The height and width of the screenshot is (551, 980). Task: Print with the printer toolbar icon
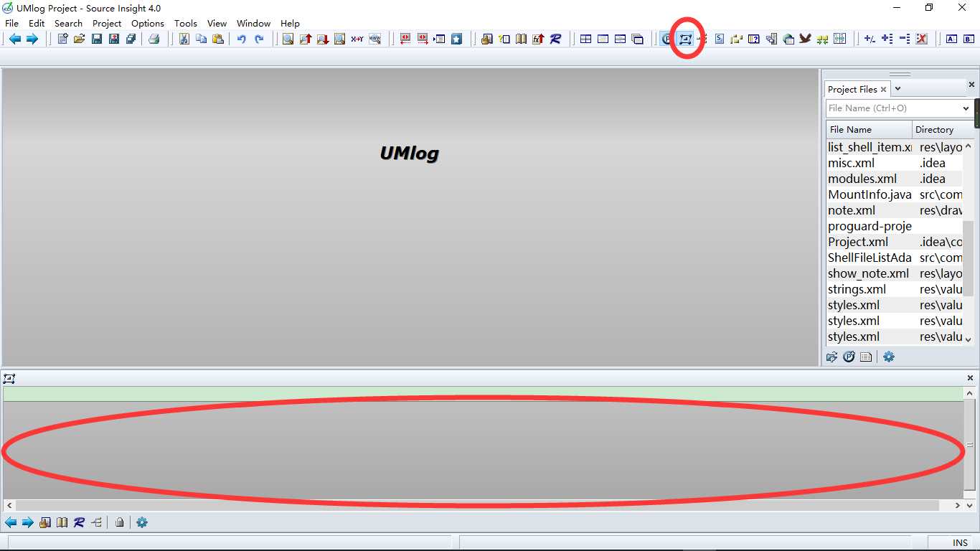[154, 39]
